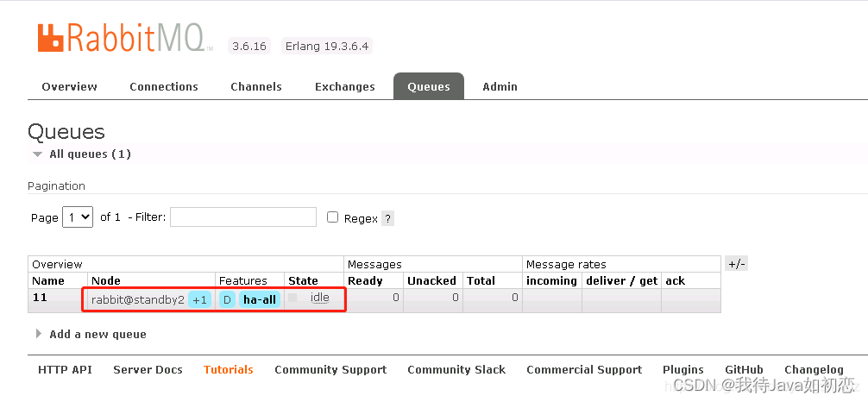Open the Server Docs link

pyautogui.click(x=148, y=370)
